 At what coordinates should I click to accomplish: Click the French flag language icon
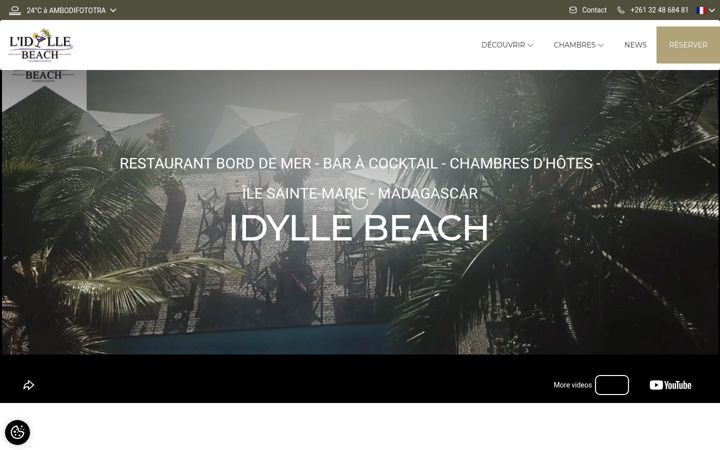point(701,10)
